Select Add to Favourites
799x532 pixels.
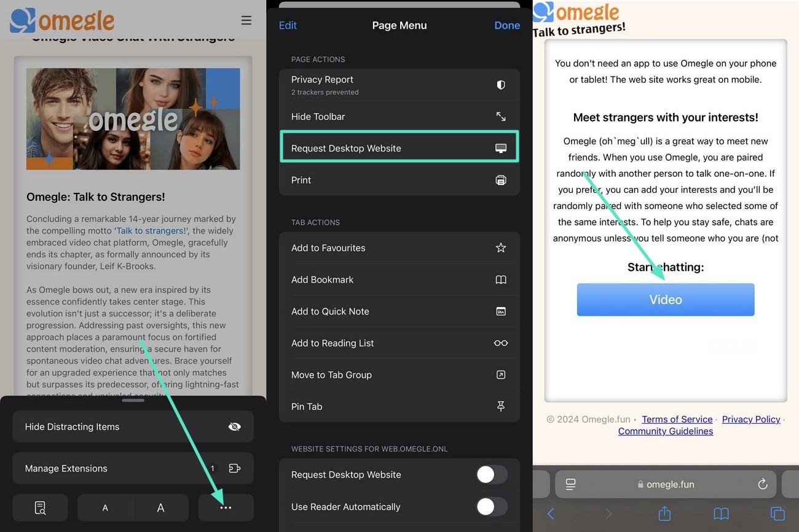399,248
